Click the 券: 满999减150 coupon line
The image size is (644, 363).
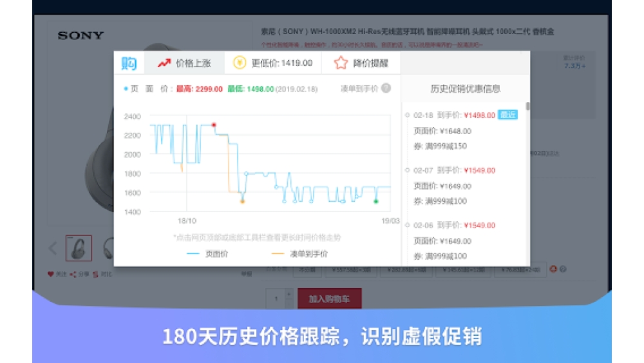[440, 146]
